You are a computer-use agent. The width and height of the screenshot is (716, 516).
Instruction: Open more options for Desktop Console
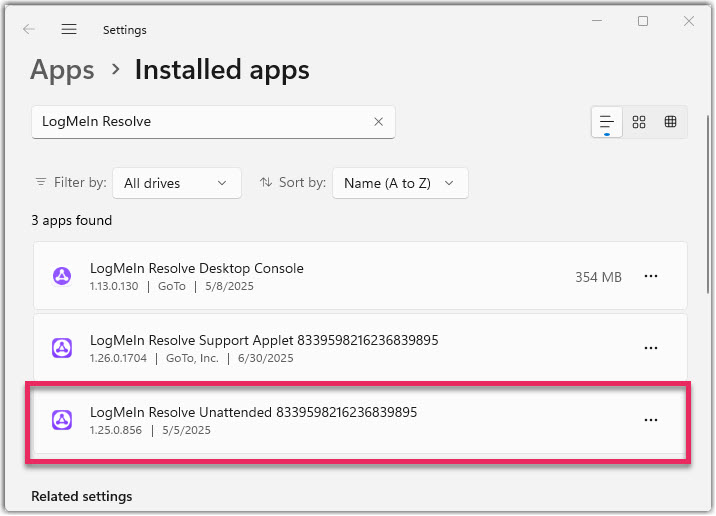pos(651,276)
